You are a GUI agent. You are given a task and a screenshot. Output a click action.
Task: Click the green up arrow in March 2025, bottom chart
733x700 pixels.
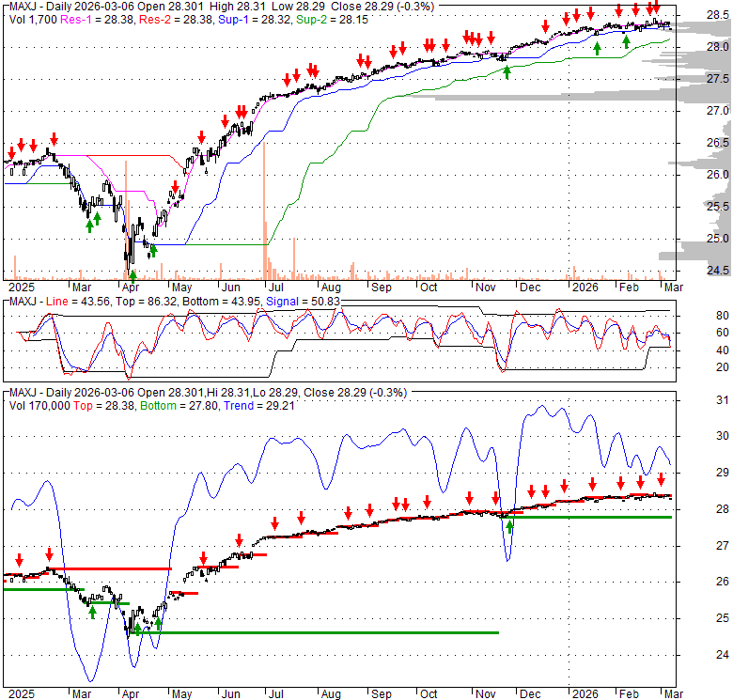92,611
